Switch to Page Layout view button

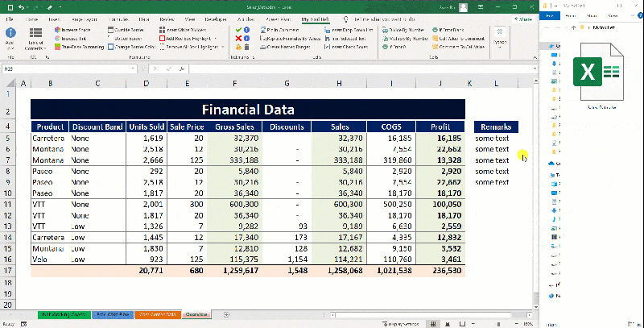click(x=448, y=324)
